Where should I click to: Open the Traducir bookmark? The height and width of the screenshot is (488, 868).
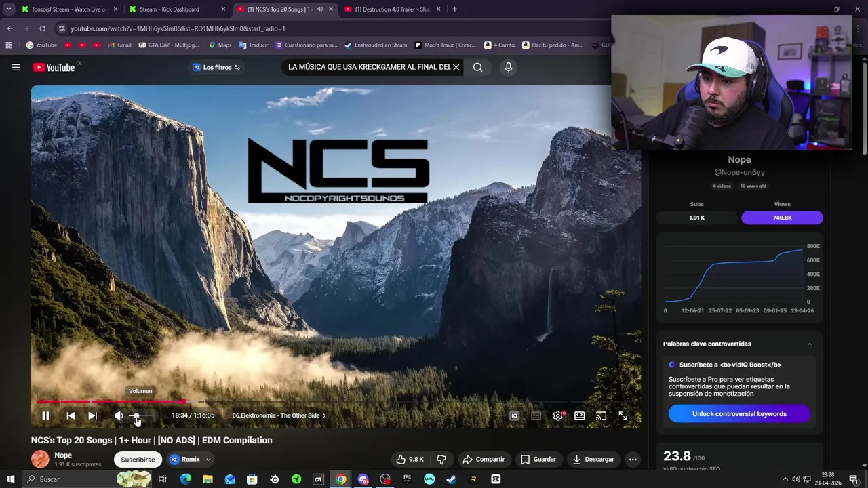[254, 45]
